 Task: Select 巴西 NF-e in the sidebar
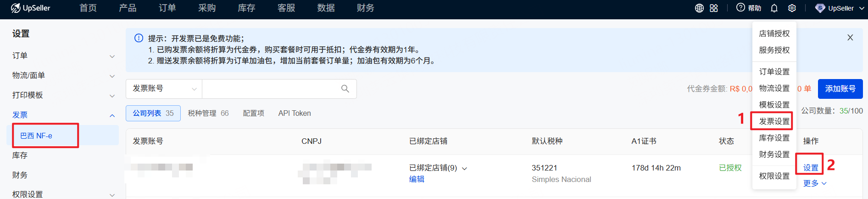point(36,136)
